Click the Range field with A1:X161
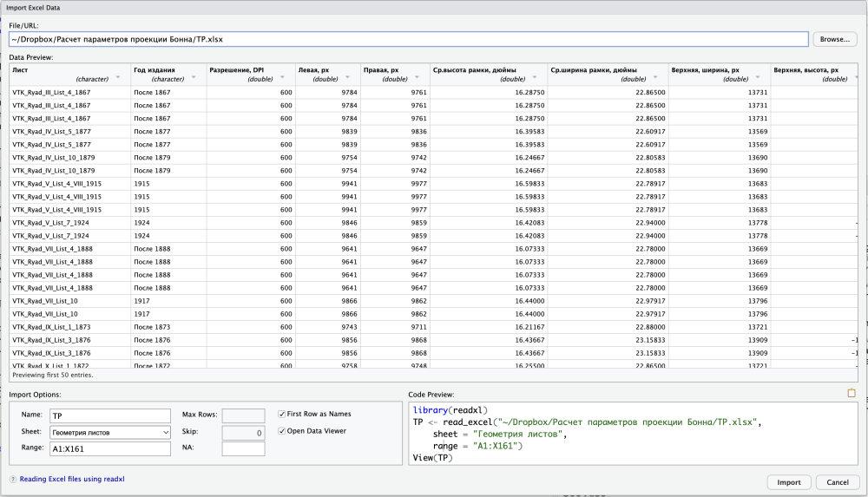Screen dimensions: 868x497 (x=109, y=449)
